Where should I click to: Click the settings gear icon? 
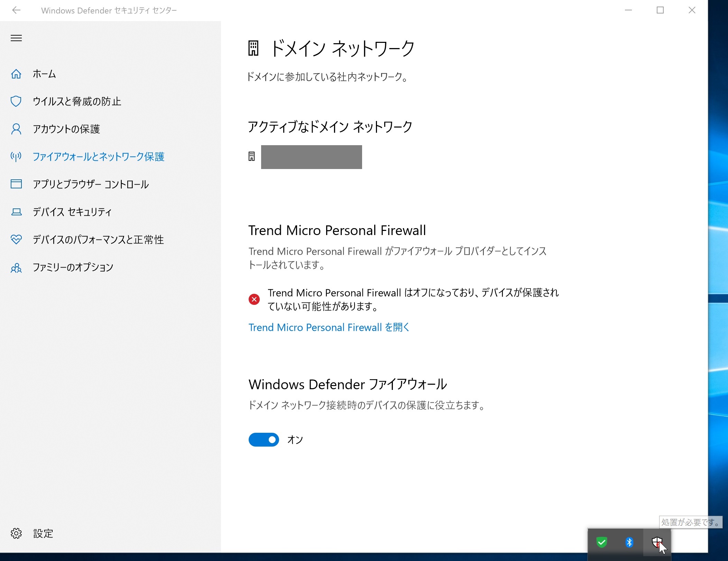[x=16, y=533]
